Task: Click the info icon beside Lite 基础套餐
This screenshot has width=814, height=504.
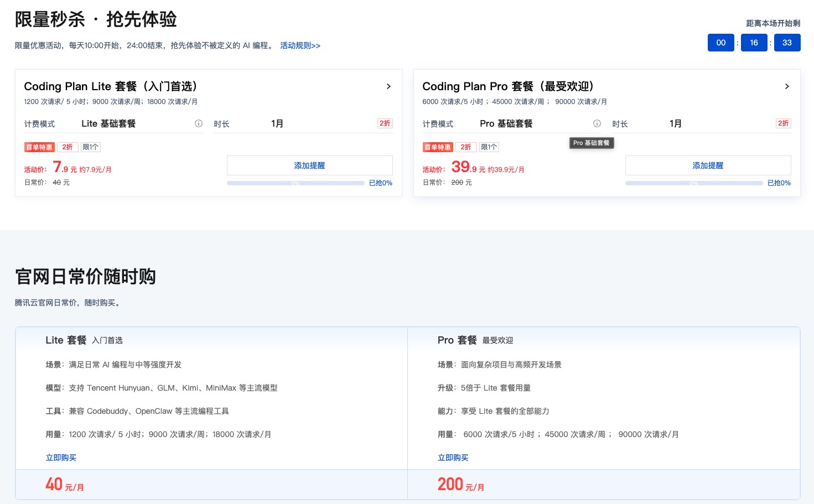Action: click(198, 123)
